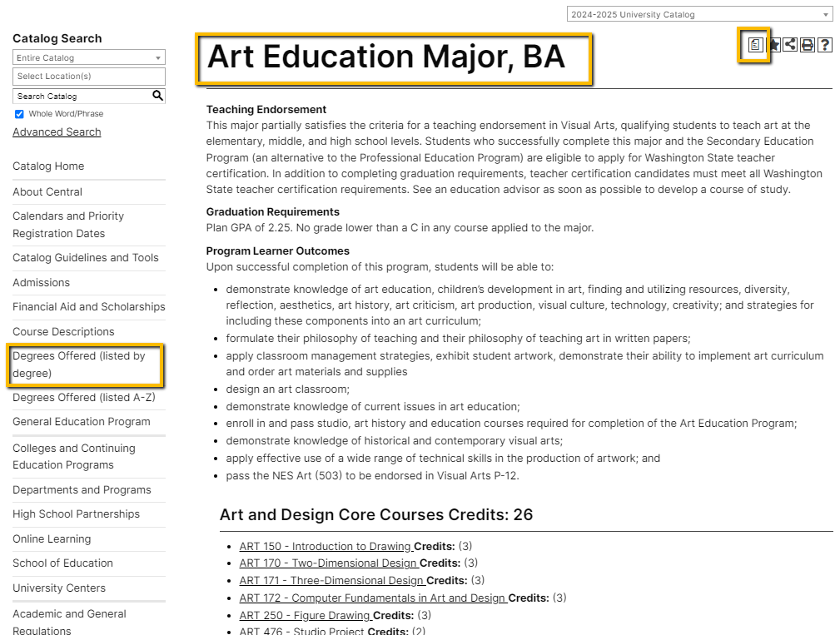Open help via question mark icon

(825, 45)
